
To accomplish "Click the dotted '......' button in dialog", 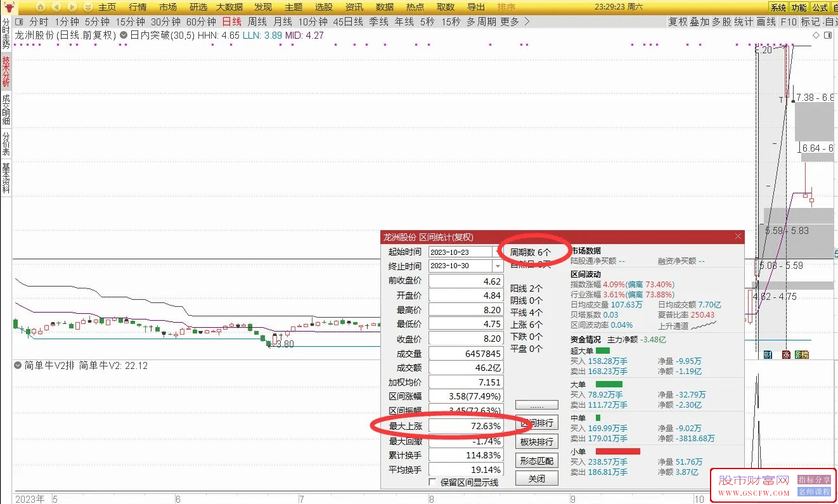I will click(537, 404).
